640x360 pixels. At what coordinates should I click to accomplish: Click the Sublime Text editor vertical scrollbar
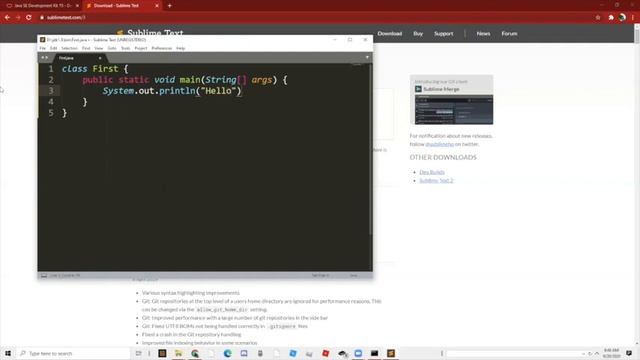(370, 149)
